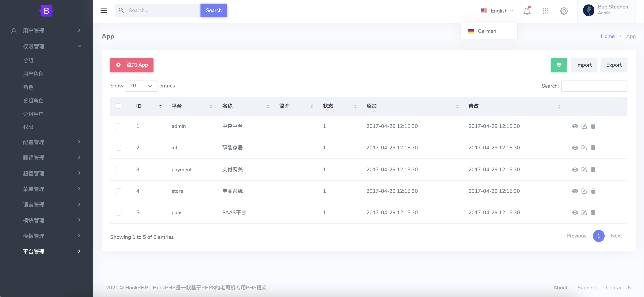This screenshot has height=297, width=644.
Task: Open the Show entries count dropdown
Action: [141, 86]
